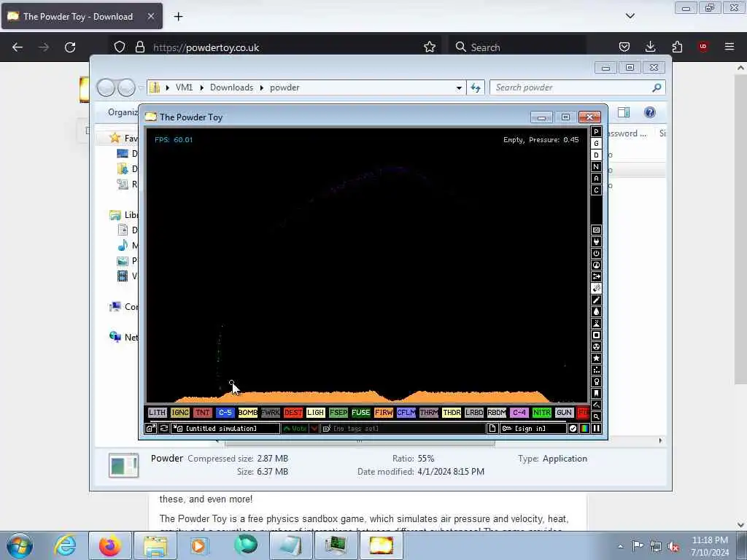747x560 pixels.
Task: Open Internet Explorer from taskbar
Action: pos(65,545)
